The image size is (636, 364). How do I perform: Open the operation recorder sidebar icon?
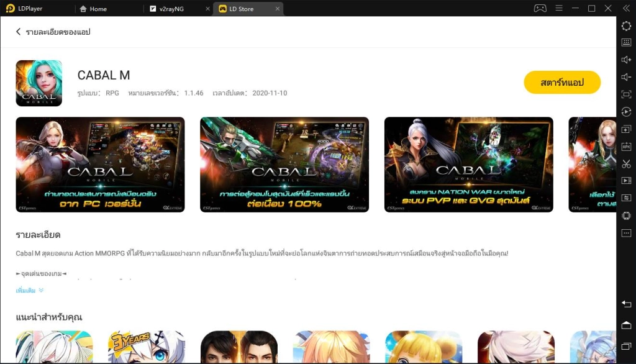pos(626,112)
